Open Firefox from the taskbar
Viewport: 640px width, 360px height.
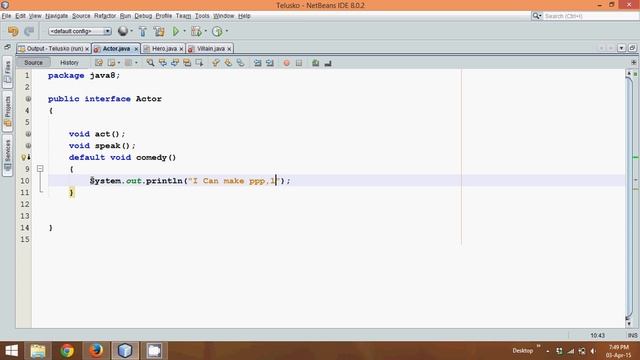point(96,351)
